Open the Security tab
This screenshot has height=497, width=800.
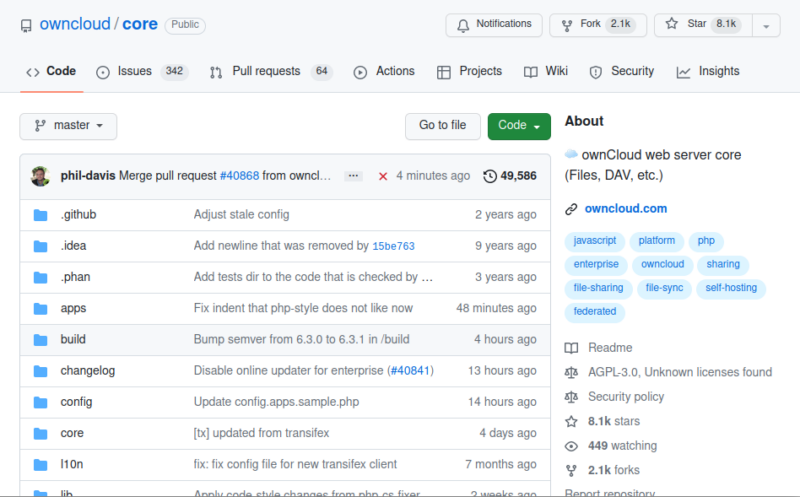(621, 71)
